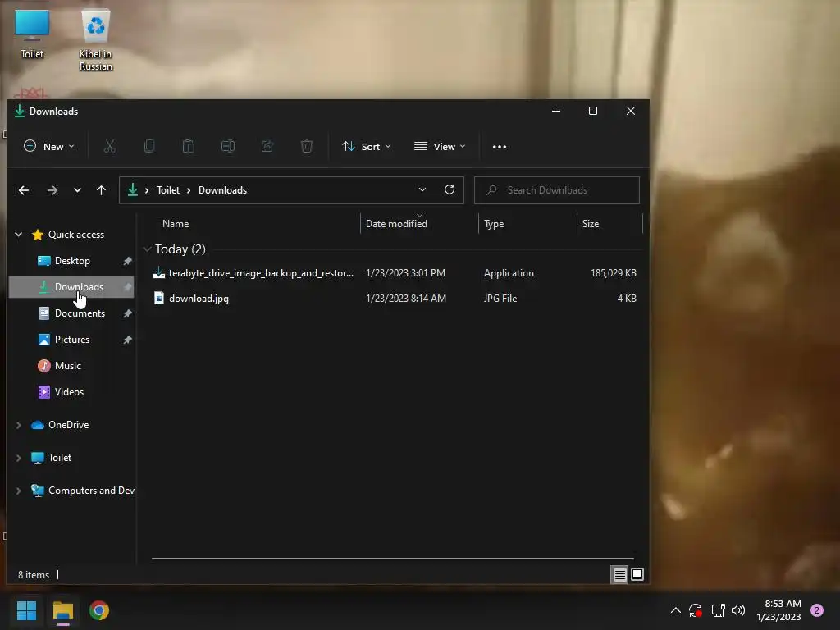Go back with the left arrow
The width and height of the screenshot is (840, 630).
tap(24, 190)
